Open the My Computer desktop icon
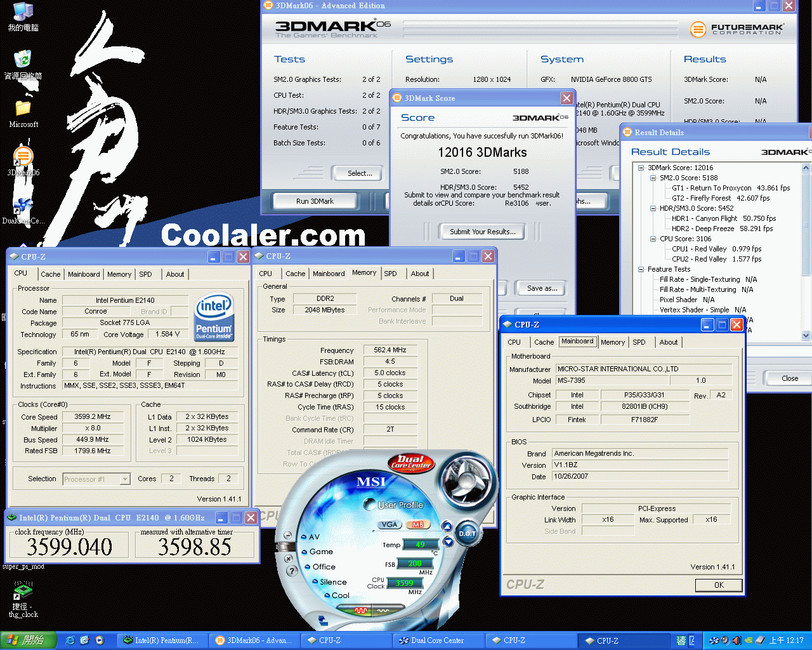 click(x=23, y=17)
